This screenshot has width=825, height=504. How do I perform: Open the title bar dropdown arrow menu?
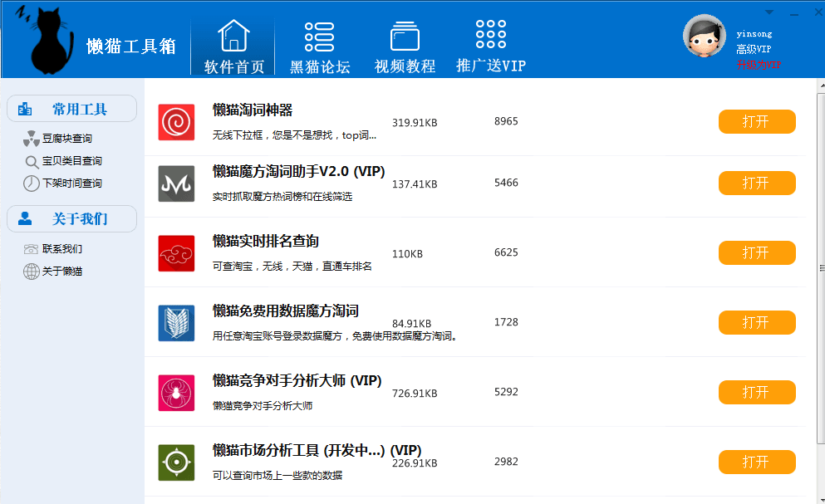(x=769, y=12)
